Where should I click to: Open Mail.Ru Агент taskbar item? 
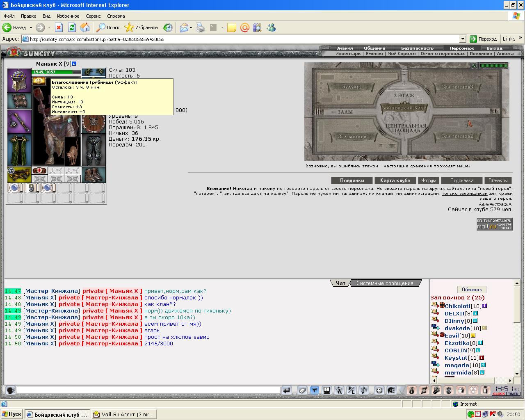(x=124, y=414)
